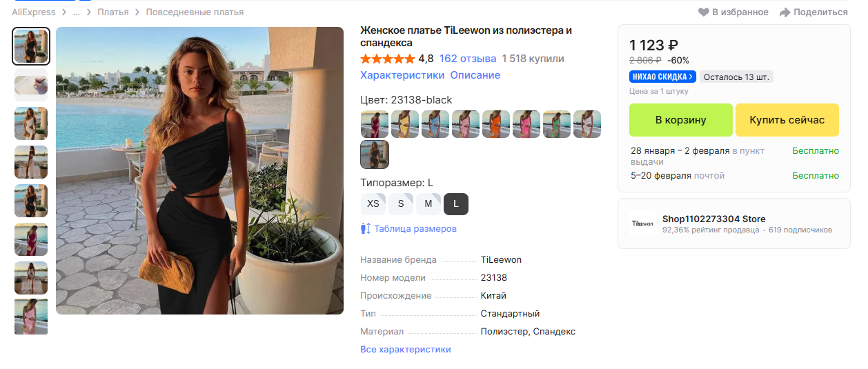Choose size M
The image size is (868, 369).
point(428,203)
